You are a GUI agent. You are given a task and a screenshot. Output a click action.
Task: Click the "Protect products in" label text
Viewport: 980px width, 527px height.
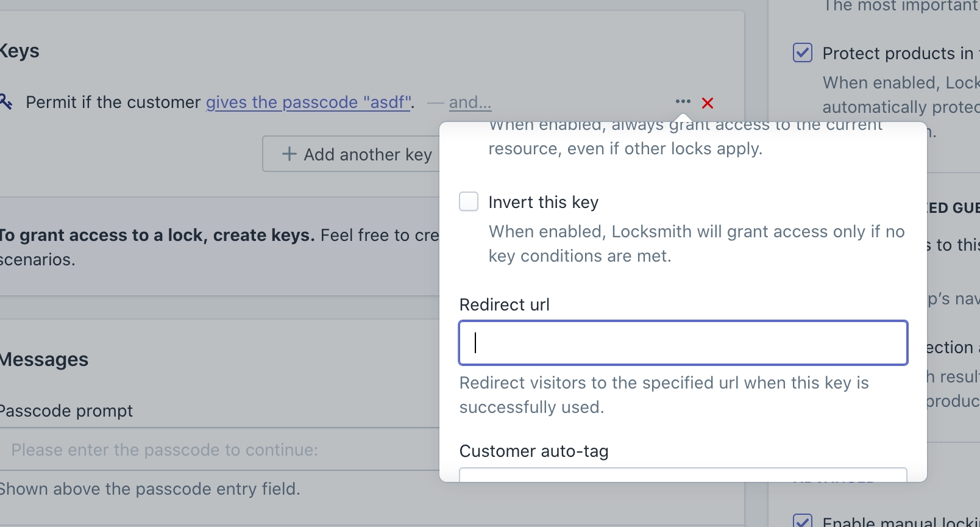coord(897,54)
